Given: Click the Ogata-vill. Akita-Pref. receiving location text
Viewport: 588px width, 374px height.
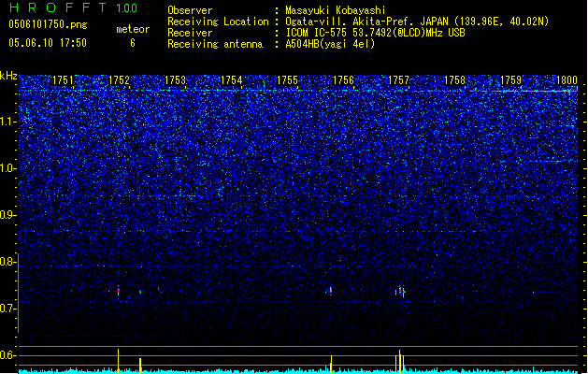Looking at the screenshot, I should point(417,22).
